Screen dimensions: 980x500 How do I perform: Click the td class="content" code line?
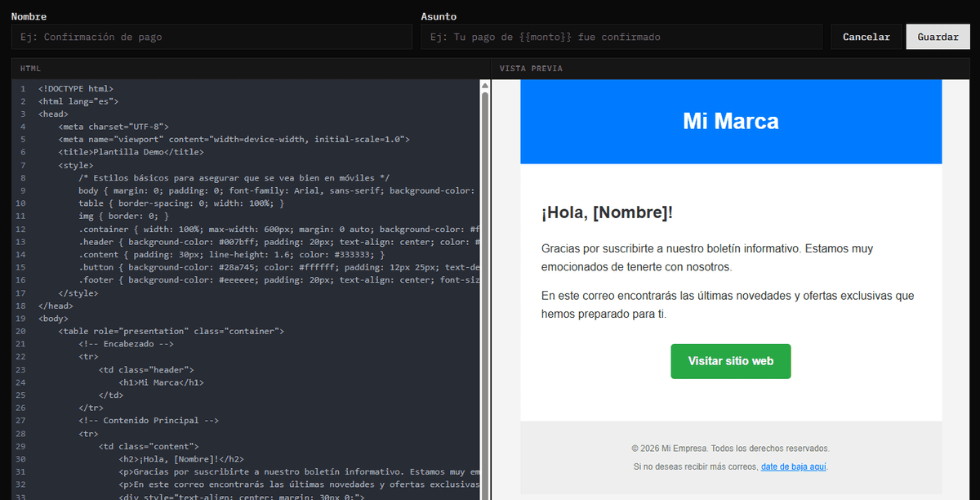pos(149,445)
